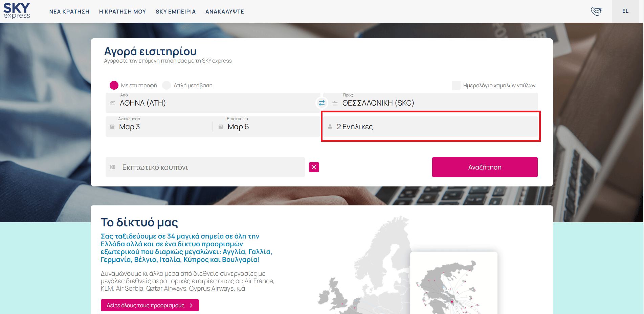Click the Greece route map thumbnail
This screenshot has width=644, height=314.
[454, 283]
